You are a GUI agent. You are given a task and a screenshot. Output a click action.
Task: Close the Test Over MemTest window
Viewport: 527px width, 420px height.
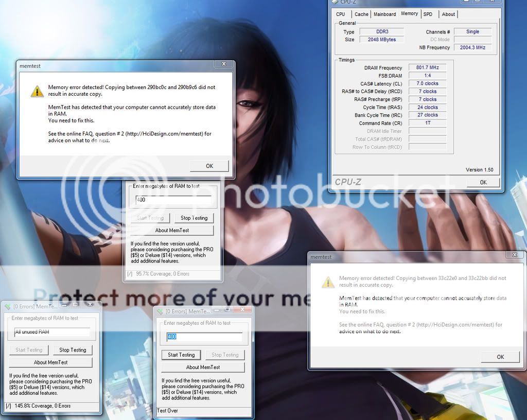[x=242, y=309]
